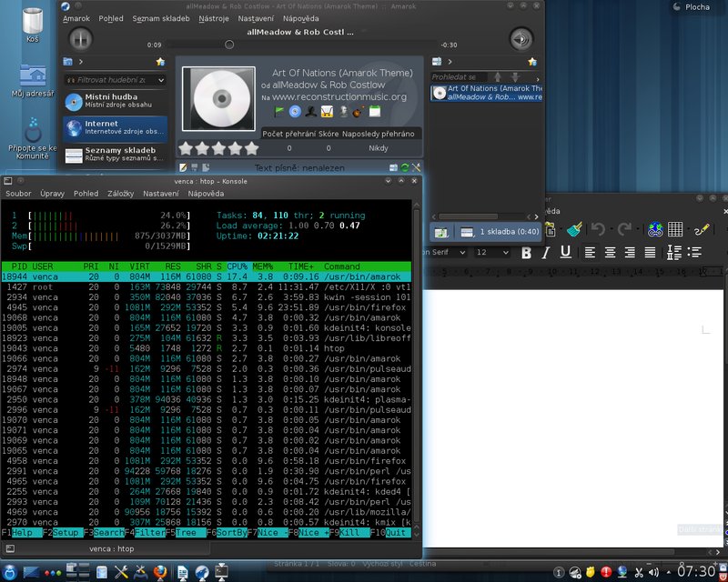
Task: Reload lyrics with green refresh icon
Action: pyautogui.click(x=405, y=167)
